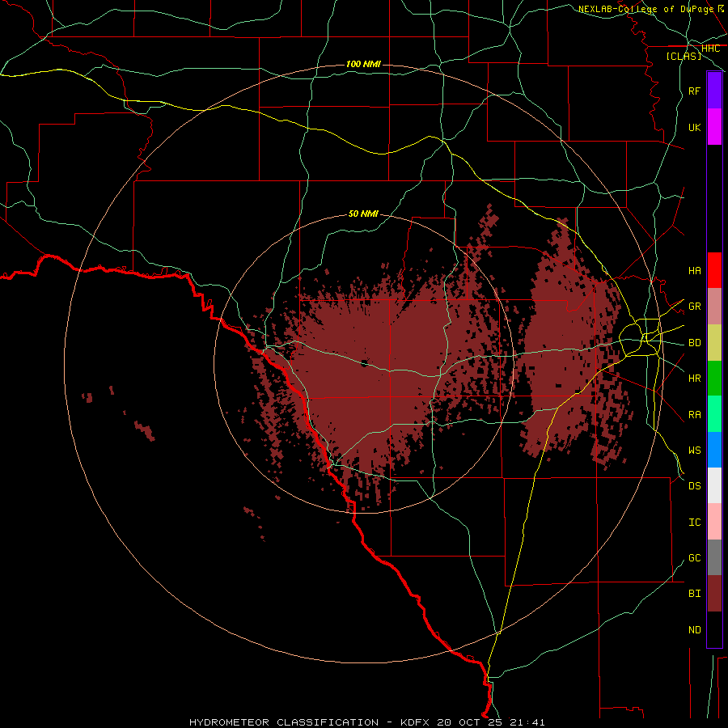Click the HA legend label

(694, 270)
